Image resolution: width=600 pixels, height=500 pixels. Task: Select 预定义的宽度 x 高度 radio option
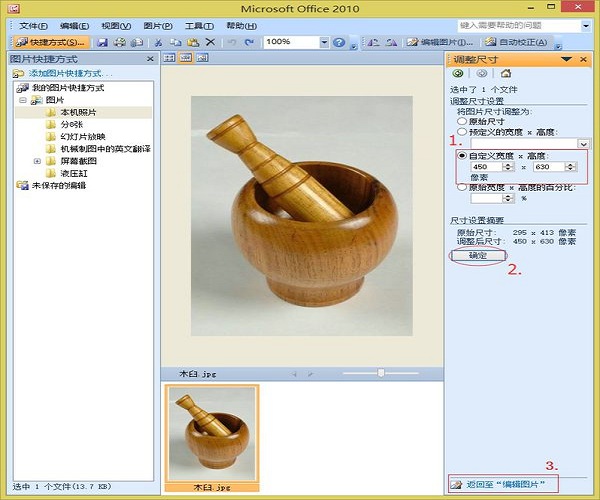click(x=461, y=131)
